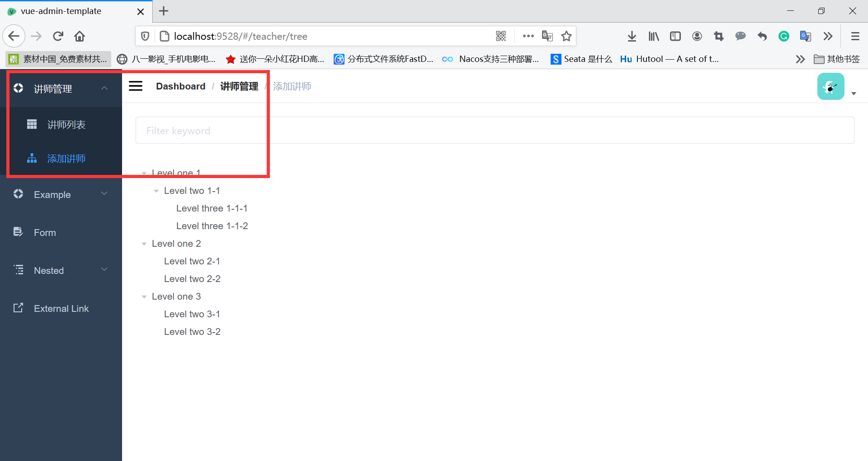Image resolution: width=868 pixels, height=461 pixels.
Task: Click the Example menu icon in sidebar
Action: (x=18, y=194)
